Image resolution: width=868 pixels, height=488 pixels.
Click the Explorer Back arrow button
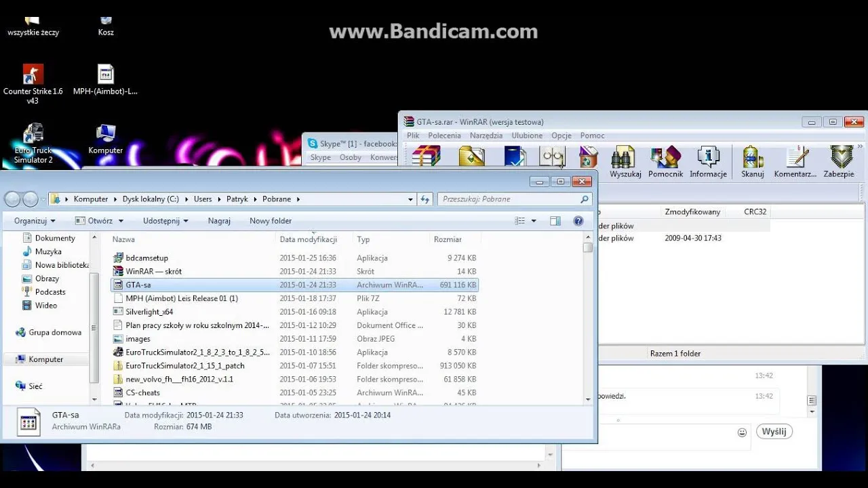tap(12, 199)
